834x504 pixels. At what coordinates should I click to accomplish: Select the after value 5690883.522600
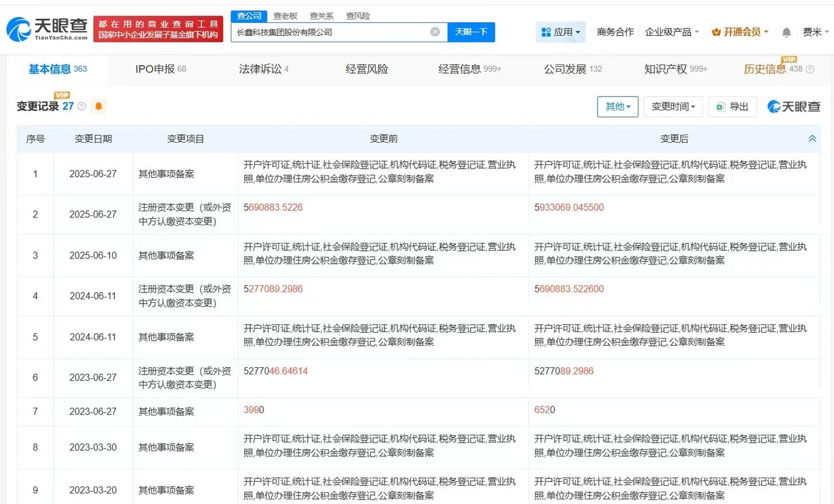[x=569, y=289]
